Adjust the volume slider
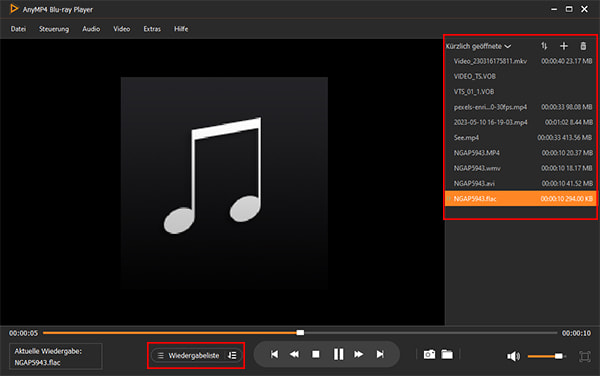 coord(546,356)
